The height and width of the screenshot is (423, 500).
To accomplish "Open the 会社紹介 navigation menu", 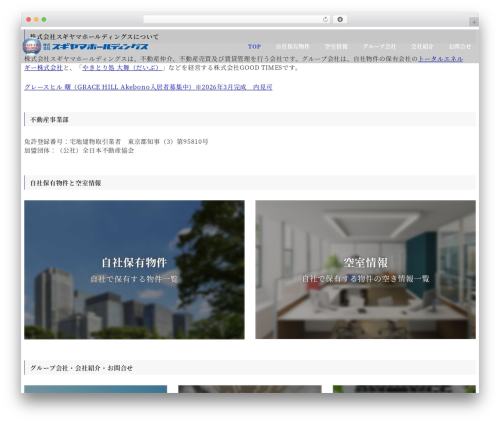I will pyautogui.click(x=422, y=47).
